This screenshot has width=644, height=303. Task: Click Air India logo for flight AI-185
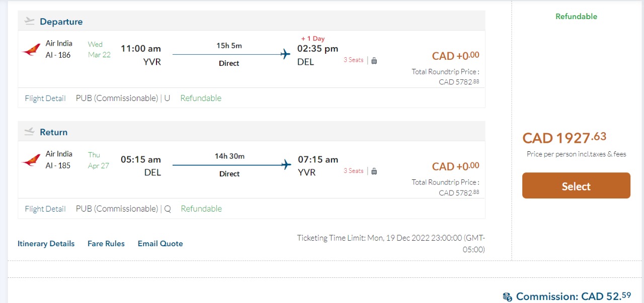pos(31,160)
